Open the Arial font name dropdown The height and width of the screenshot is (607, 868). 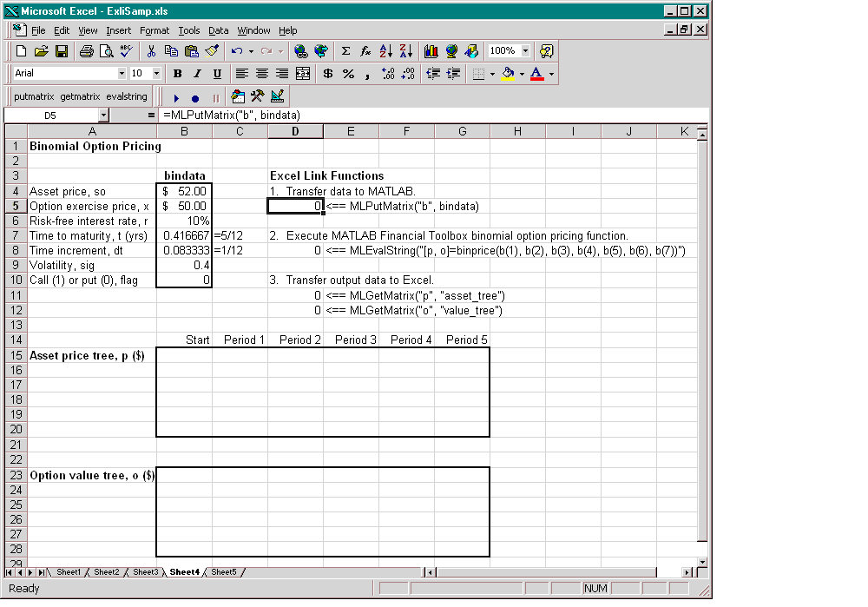click(122, 74)
